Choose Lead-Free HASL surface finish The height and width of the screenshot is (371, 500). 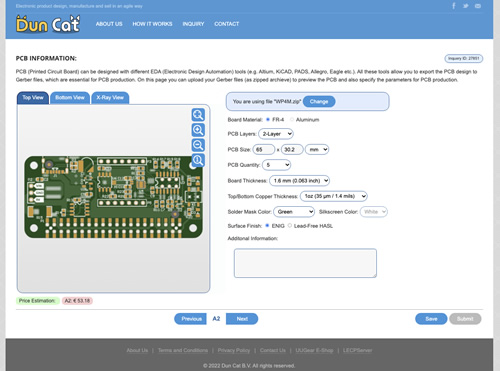(290, 226)
